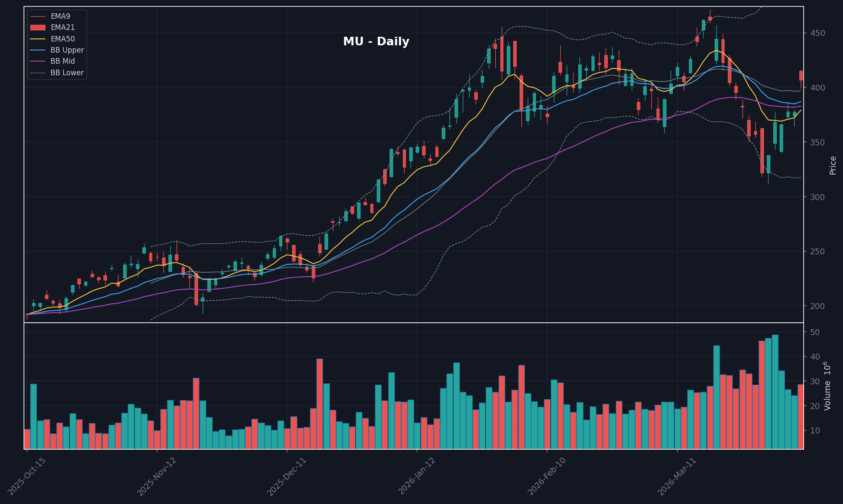
Task: Click the 2026-Mar-11 date axis label
Action: [x=677, y=476]
